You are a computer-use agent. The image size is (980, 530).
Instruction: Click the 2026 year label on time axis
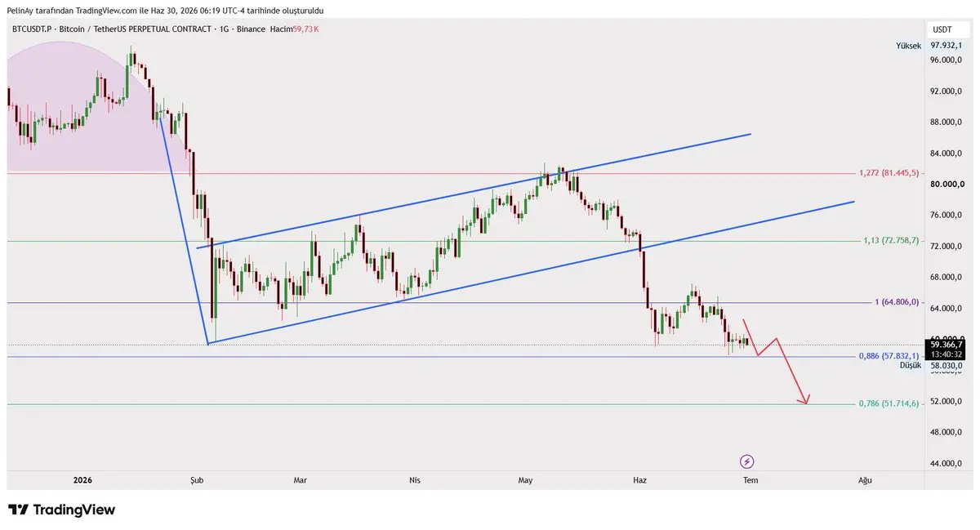tap(82, 480)
